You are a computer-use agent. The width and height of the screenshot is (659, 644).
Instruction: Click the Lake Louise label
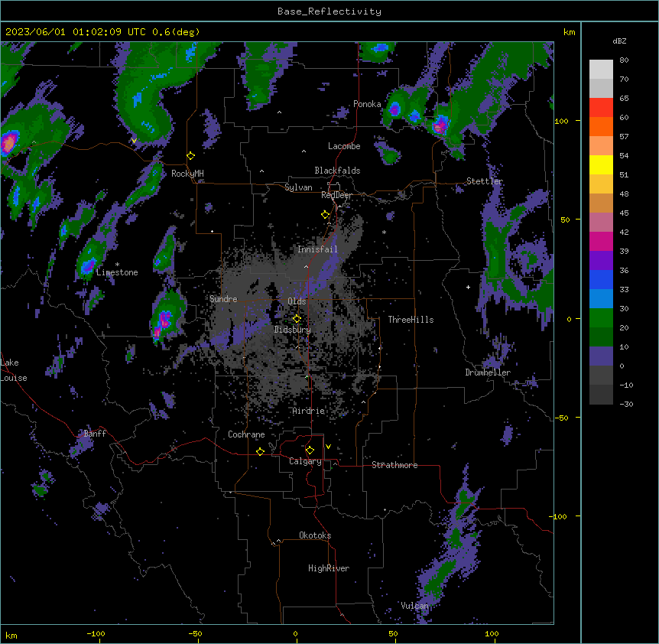(14, 370)
